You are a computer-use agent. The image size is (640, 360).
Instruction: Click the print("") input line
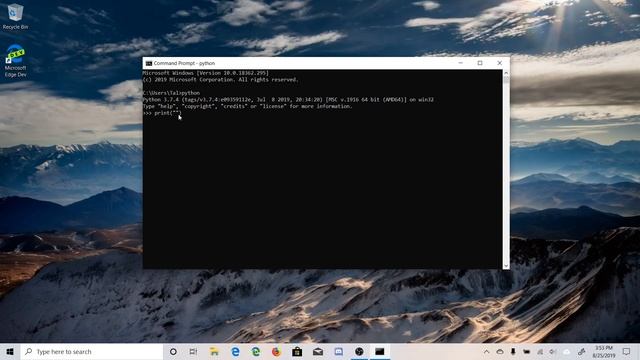[162, 113]
